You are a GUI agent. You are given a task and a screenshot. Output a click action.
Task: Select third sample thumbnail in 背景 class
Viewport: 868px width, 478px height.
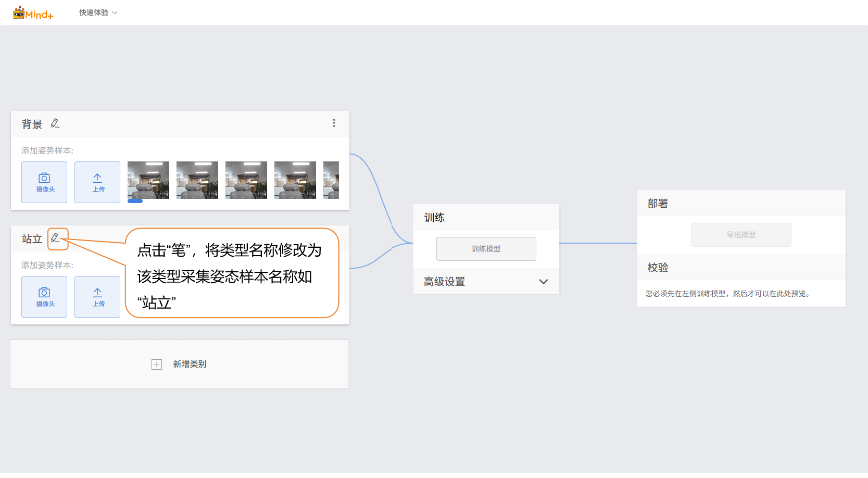pyautogui.click(x=246, y=180)
